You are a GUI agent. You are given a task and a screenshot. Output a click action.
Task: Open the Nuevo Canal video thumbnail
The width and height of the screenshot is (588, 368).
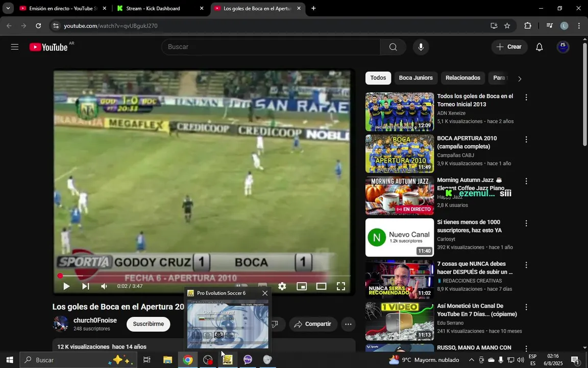click(399, 237)
